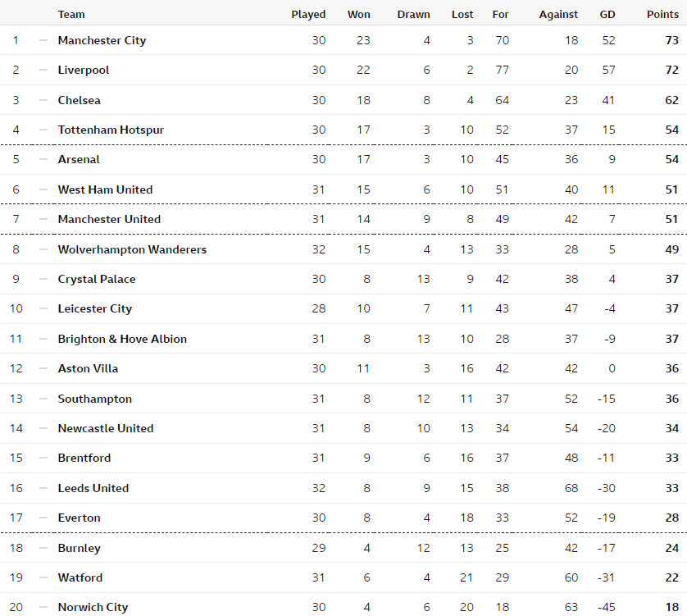The image size is (687, 616).
Task: Click the Points column header
Action: coord(662,15)
